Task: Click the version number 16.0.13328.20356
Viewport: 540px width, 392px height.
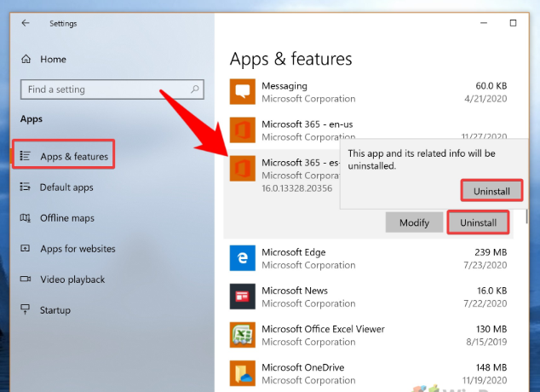Action: click(x=297, y=188)
